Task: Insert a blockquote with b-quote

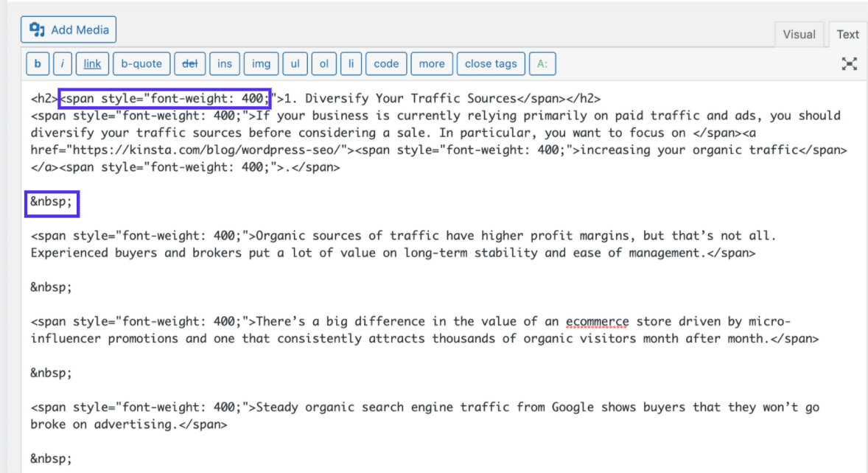Action: [x=141, y=63]
